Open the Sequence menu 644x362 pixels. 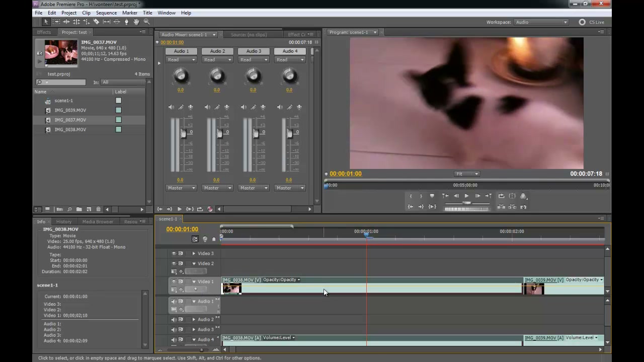click(x=106, y=13)
